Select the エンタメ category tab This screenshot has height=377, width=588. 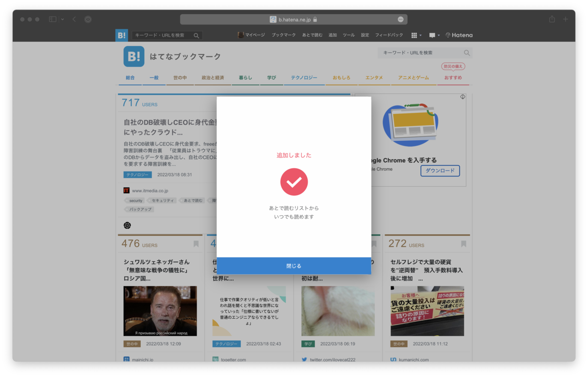pos(374,77)
